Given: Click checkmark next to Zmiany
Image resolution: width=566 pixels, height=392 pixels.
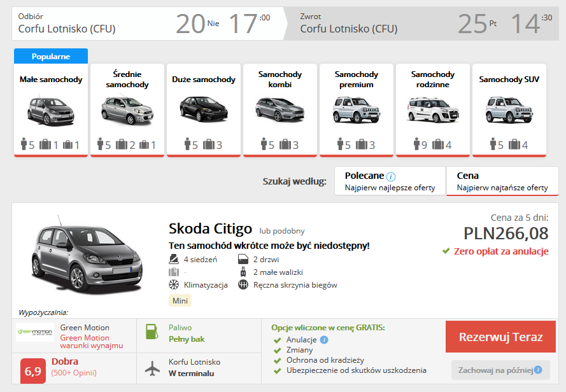Looking at the screenshot, I should (x=277, y=350).
